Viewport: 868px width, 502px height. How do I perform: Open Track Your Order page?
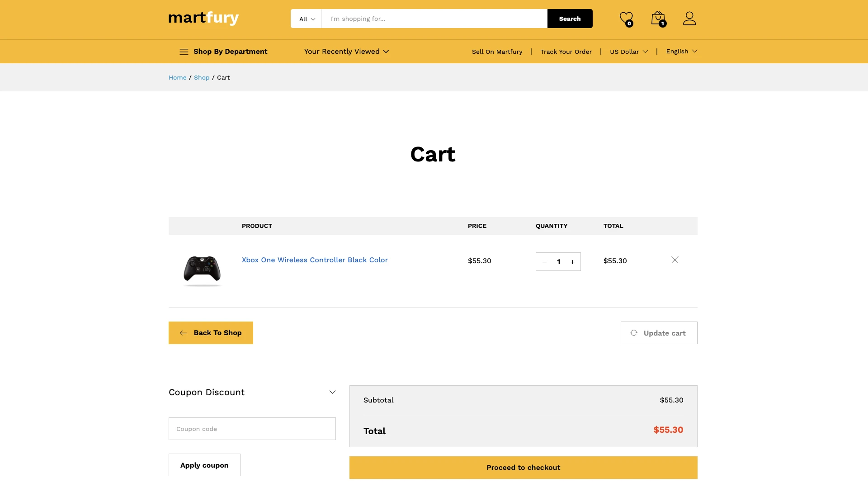click(566, 52)
